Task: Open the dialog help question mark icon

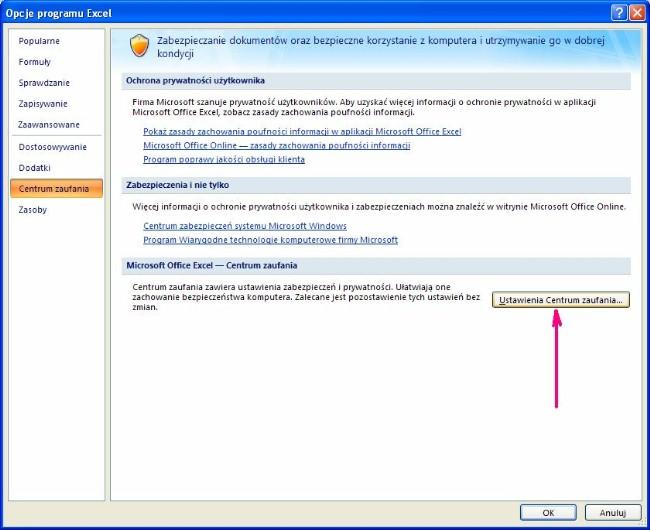Action: pyautogui.click(x=618, y=13)
